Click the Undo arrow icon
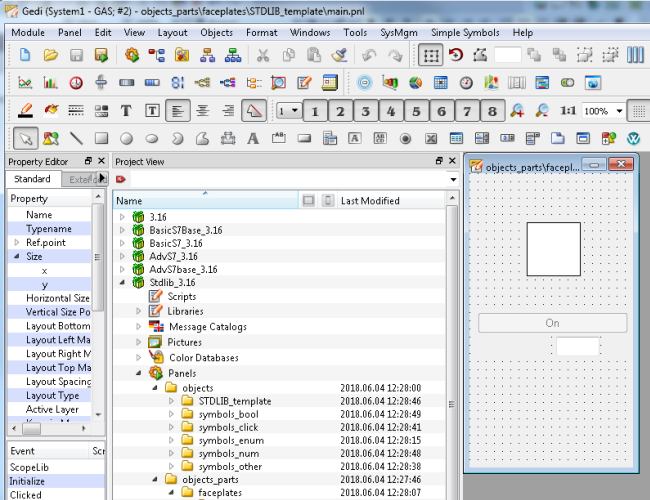650x500 pixels. (369, 55)
